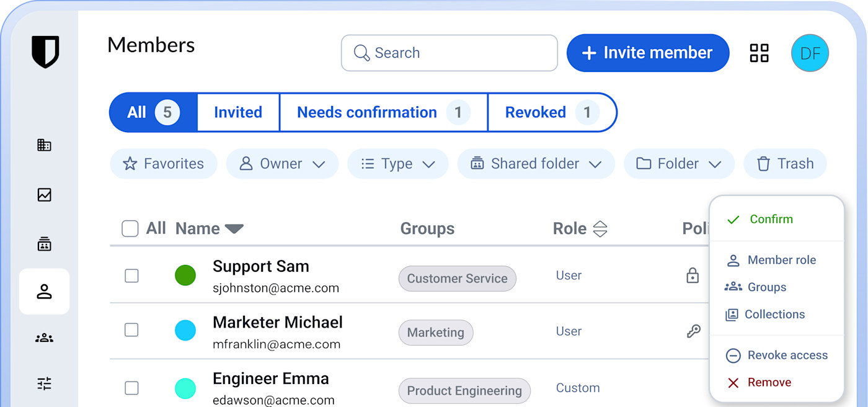The height and width of the screenshot is (407, 868).
Task: Open the settings sliders icon in sidebar
Action: pyautogui.click(x=44, y=384)
